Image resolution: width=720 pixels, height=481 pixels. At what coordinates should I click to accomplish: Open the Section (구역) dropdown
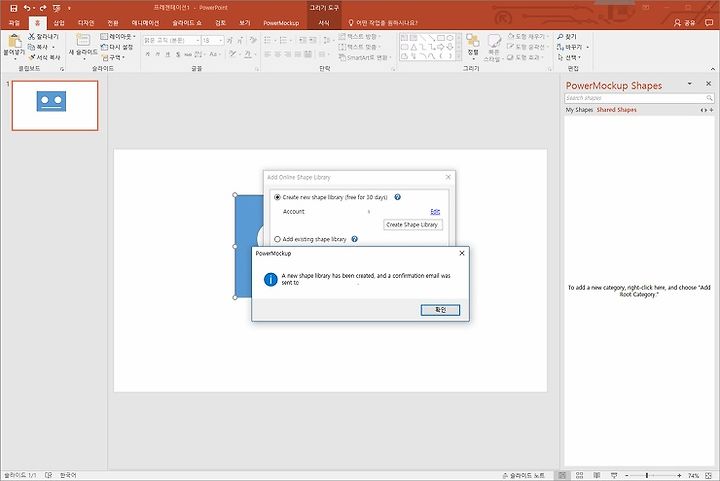(113, 57)
